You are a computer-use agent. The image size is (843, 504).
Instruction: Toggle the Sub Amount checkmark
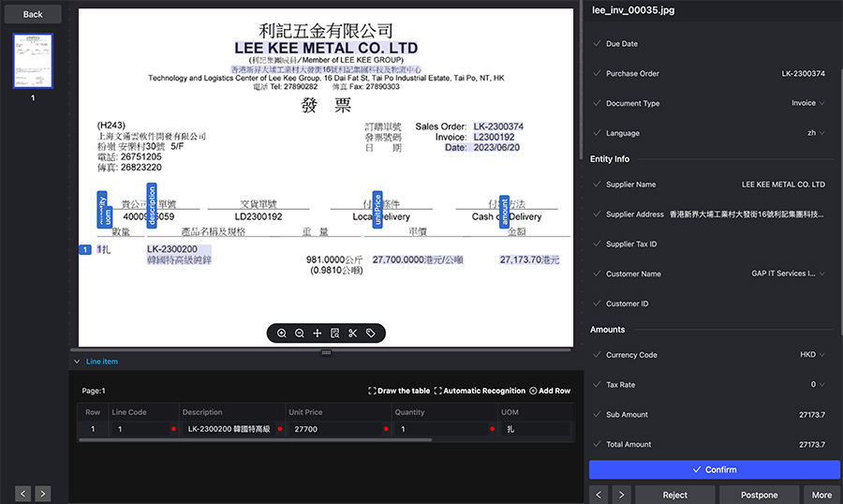(597, 414)
